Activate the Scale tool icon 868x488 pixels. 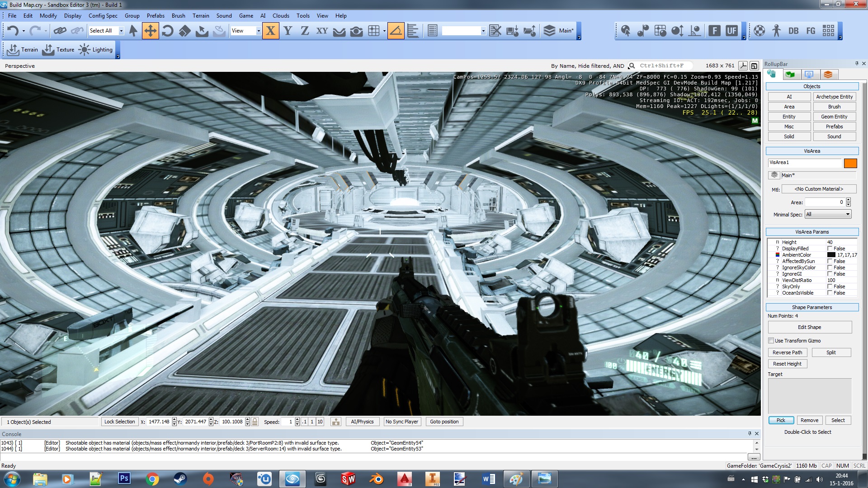coord(184,31)
